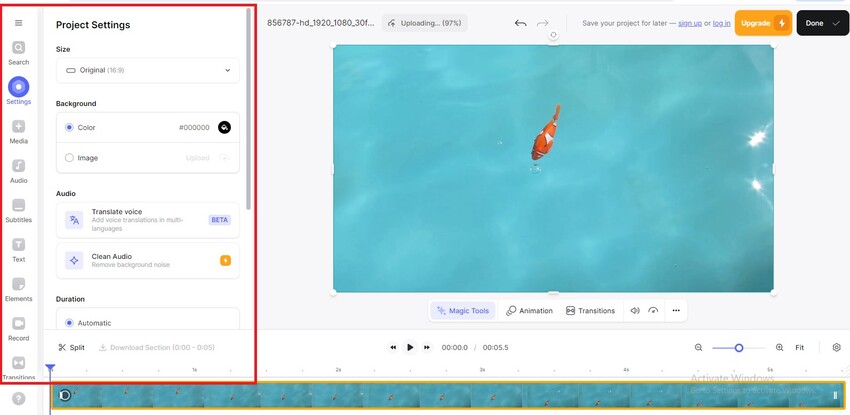850x415 pixels.
Task: Open the Animation tab
Action: tap(529, 311)
